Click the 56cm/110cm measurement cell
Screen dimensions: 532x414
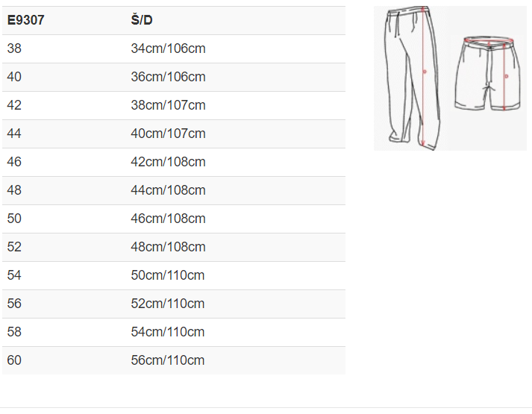168,360
